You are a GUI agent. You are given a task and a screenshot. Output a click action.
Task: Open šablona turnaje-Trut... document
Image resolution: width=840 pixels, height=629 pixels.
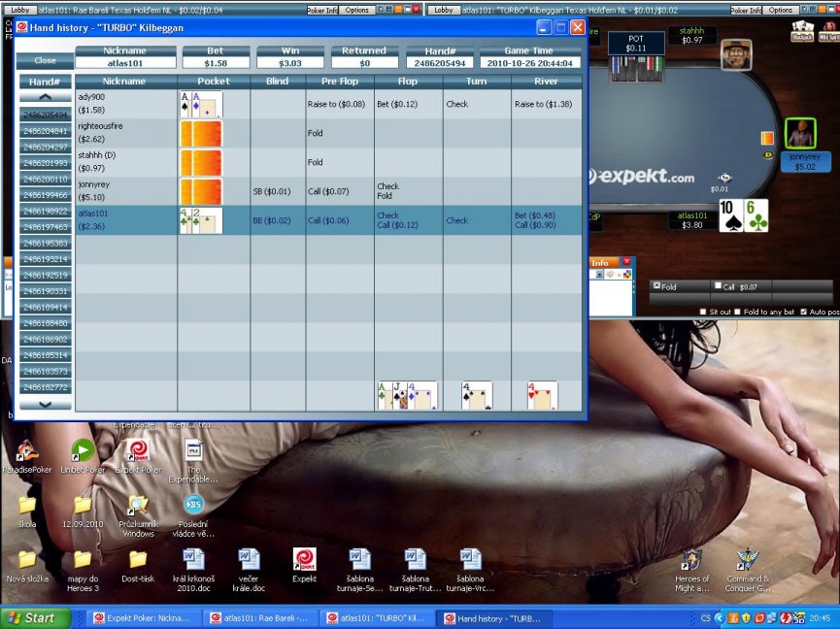[416, 571]
